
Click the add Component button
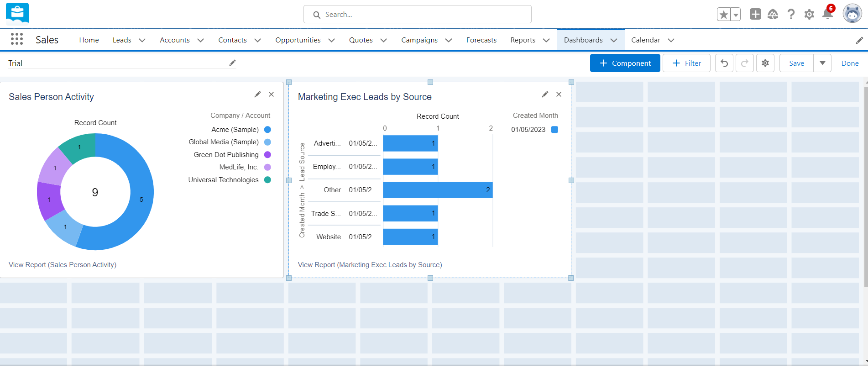click(x=625, y=63)
